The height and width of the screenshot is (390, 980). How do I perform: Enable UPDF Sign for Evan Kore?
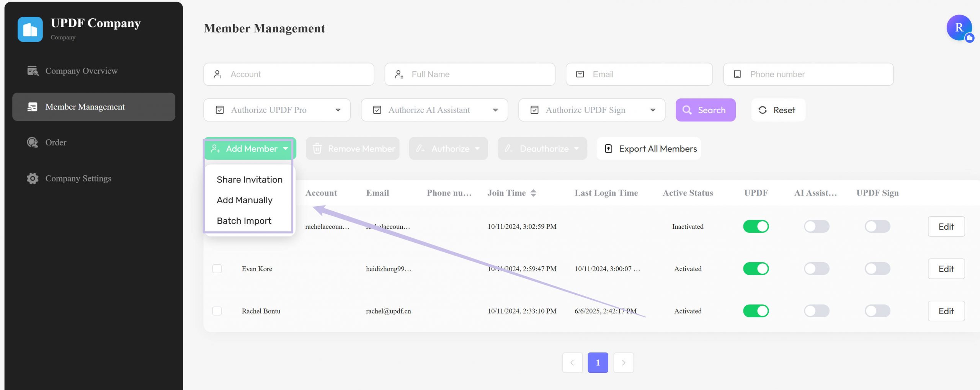tap(877, 269)
